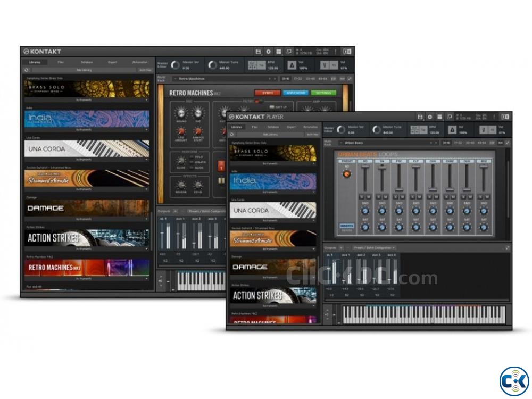
Task: Click the SOUND knob in Retro Machines
Action: coord(181,112)
